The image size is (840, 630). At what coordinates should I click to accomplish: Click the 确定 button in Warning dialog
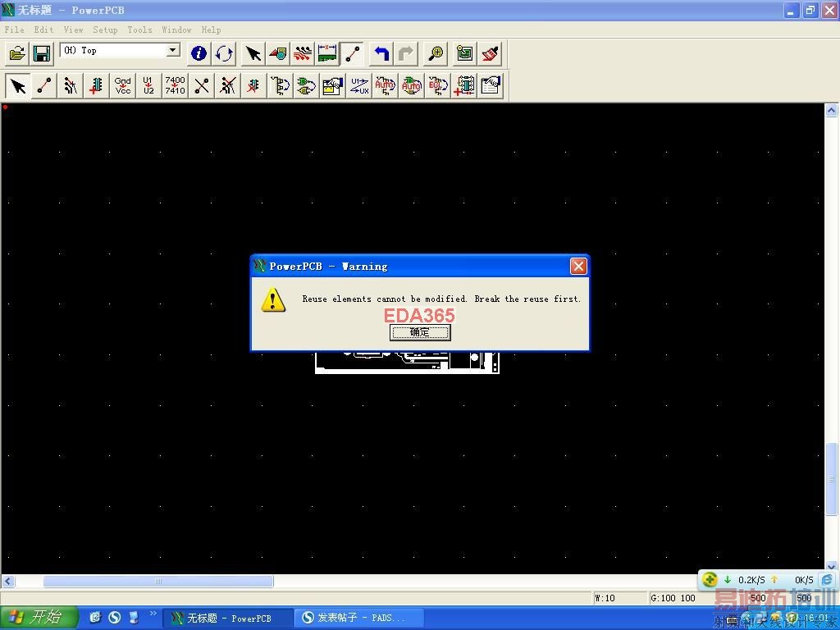coord(420,333)
